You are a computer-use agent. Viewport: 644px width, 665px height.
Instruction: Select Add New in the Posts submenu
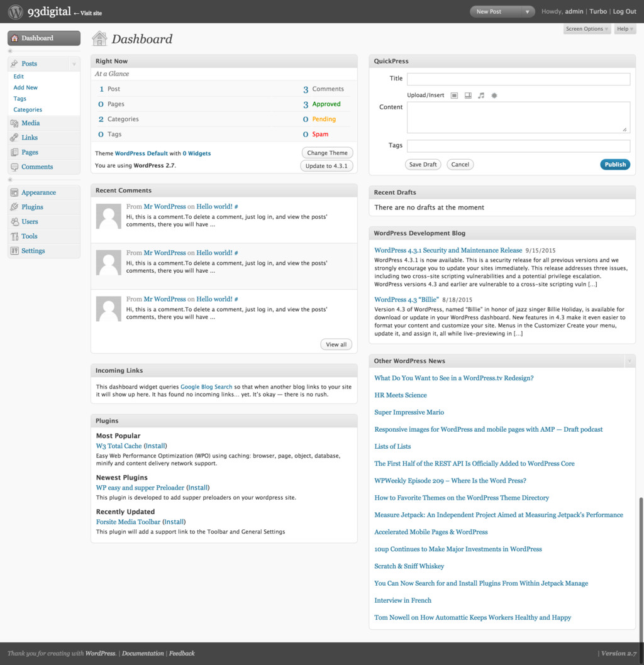(26, 87)
